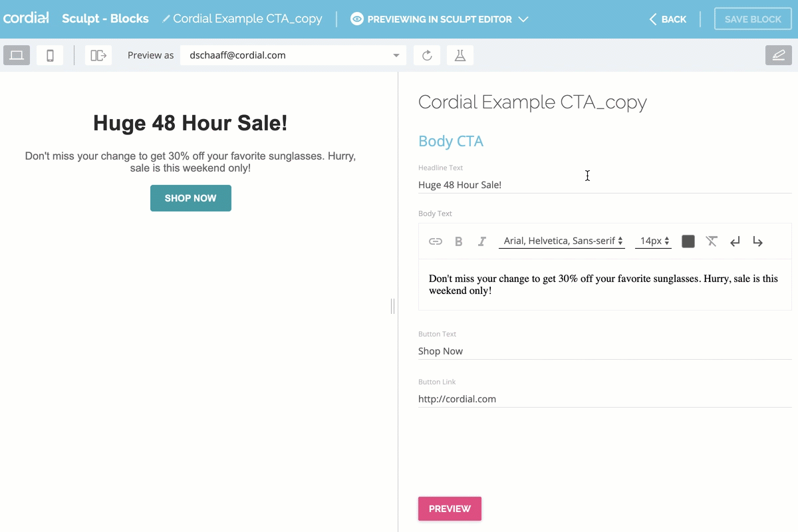Image resolution: width=798 pixels, height=532 pixels.
Task: Click the pink Preview button
Action: click(x=450, y=509)
